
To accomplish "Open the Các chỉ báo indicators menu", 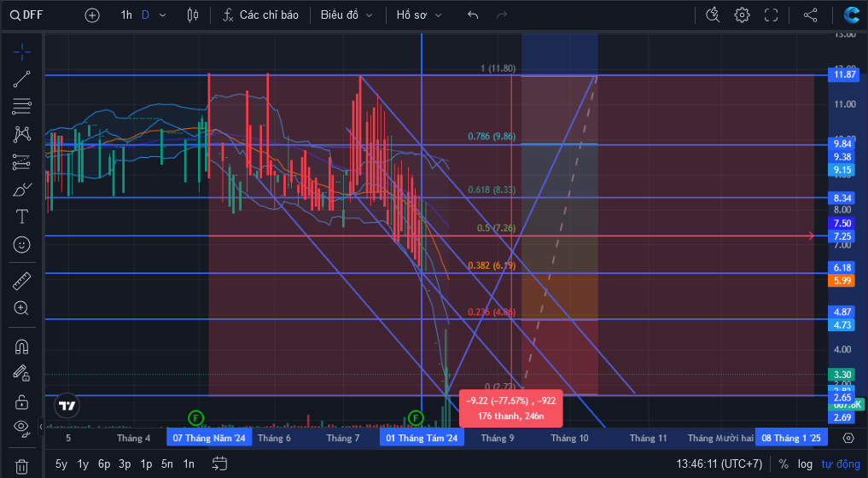I will click(x=260, y=15).
